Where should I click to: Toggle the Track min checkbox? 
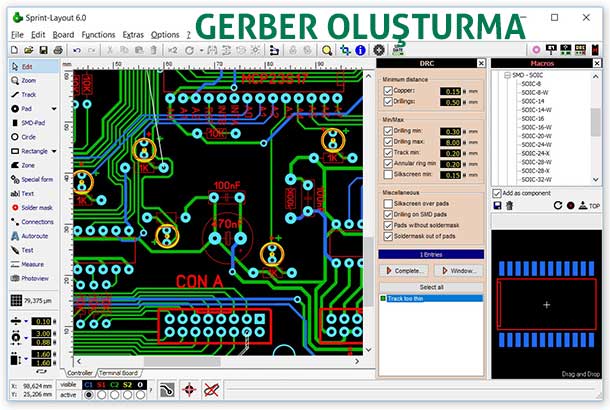(388, 153)
